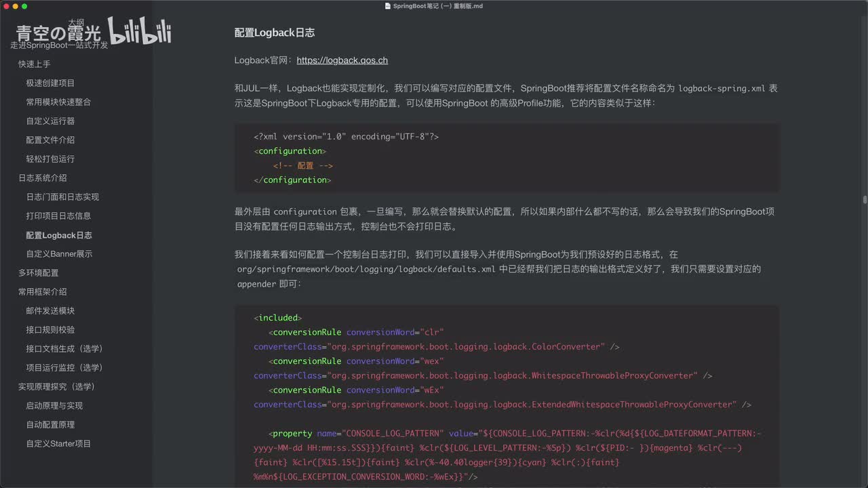Click the conversionWord="wex" attribute
Image resolution: width=868 pixels, height=488 pixels.
tap(395, 361)
